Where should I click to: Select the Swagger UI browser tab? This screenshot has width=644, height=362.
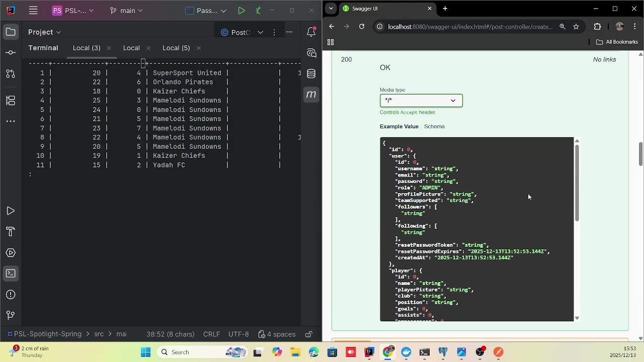pyautogui.click(x=386, y=9)
